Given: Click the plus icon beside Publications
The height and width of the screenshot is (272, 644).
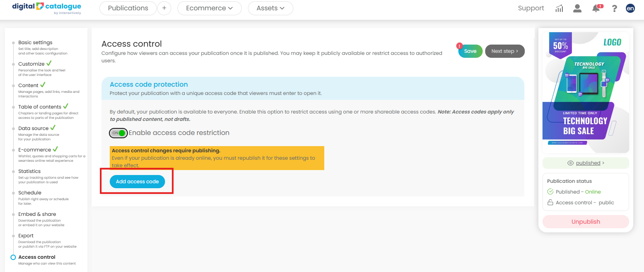Looking at the screenshot, I should pyautogui.click(x=164, y=8).
